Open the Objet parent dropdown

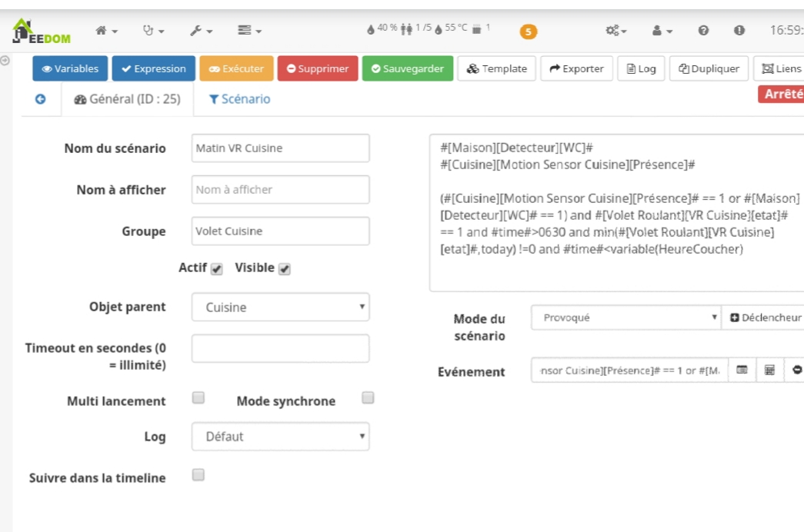pos(280,307)
